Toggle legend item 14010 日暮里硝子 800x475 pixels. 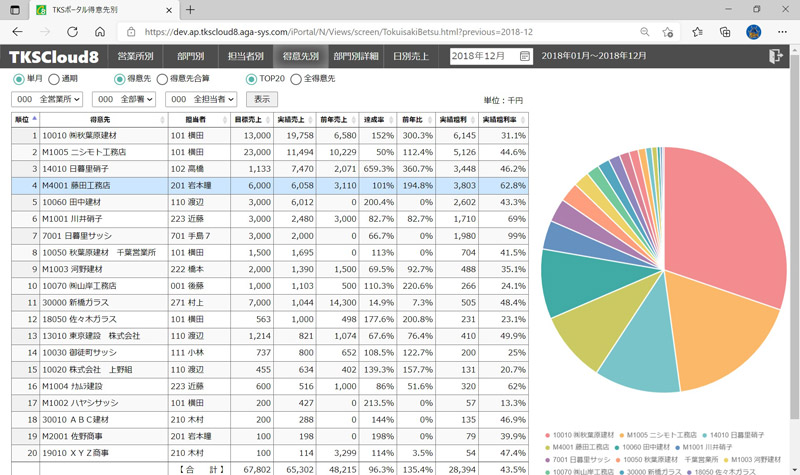[x=733, y=435]
